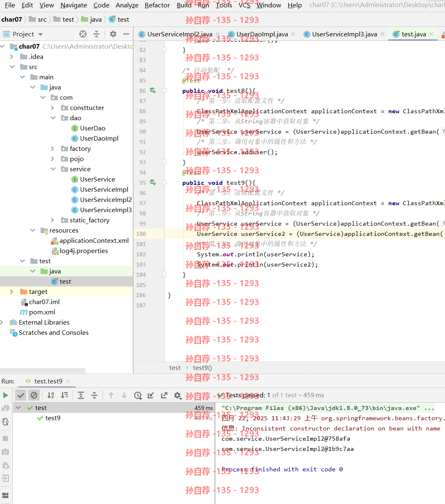
Task: Run test9 from the gutter icon
Action: click(153, 182)
